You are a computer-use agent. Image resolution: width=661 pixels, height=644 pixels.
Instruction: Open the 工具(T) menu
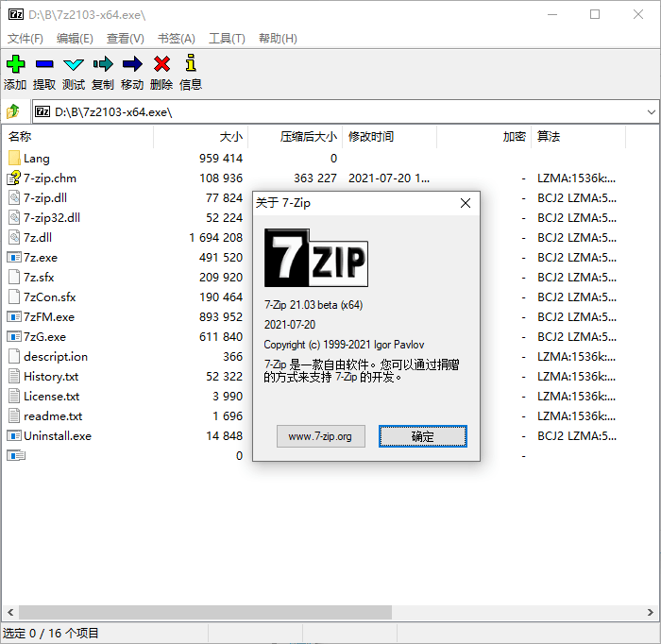227,39
